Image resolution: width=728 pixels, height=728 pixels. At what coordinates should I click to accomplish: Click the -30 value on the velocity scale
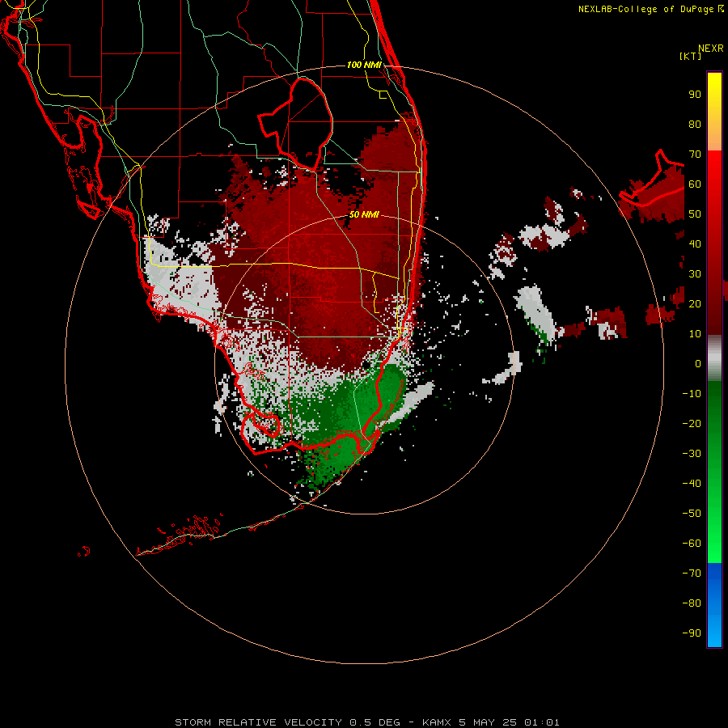click(692, 454)
